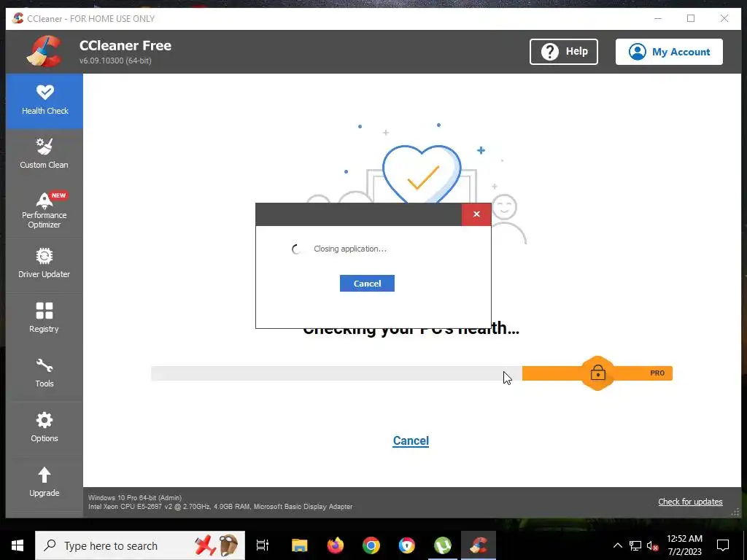The image size is (747, 560).
Task: Select Performance Optimizer in sidebar
Action: pyautogui.click(x=44, y=210)
